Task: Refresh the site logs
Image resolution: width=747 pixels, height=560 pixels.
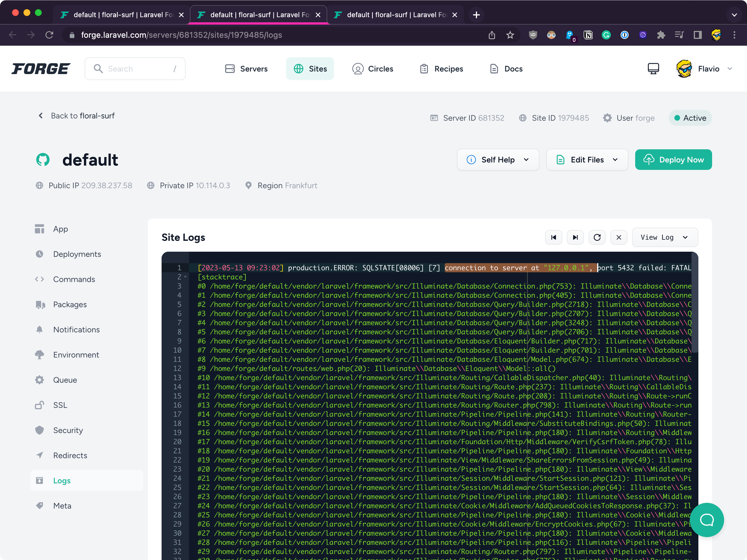Action: pos(597,237)
